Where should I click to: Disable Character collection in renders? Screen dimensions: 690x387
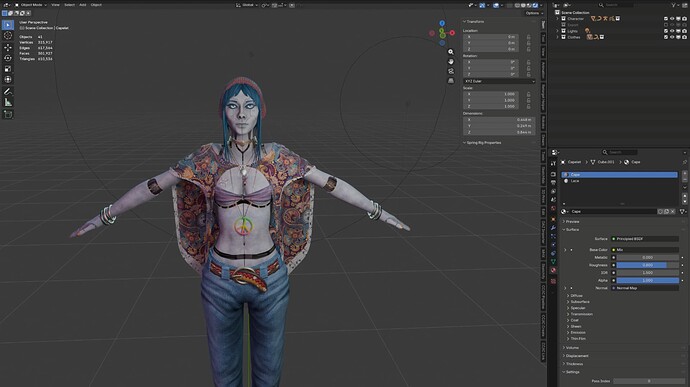pos(684,19)
